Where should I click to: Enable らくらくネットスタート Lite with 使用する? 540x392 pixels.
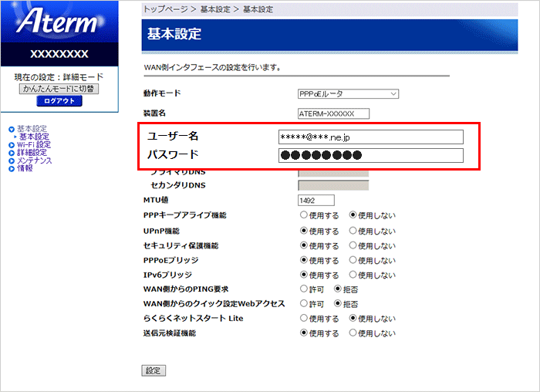[x=304, y=319]
